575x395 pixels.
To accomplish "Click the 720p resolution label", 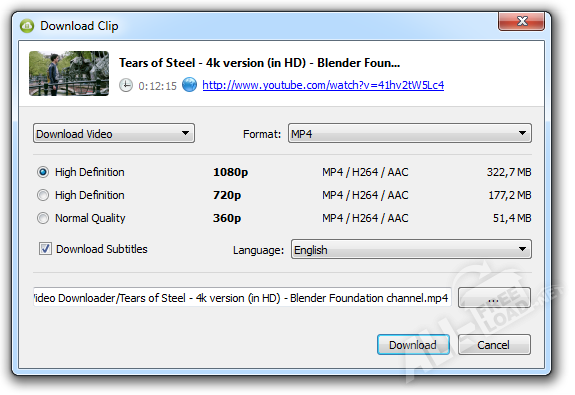I will point(227,195).
